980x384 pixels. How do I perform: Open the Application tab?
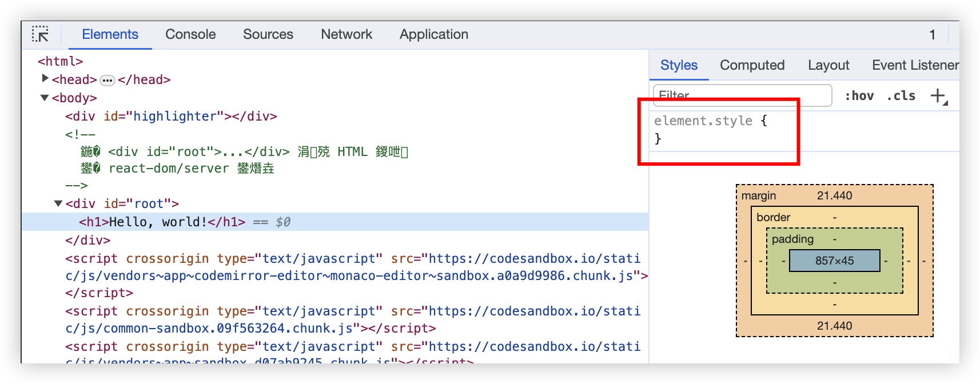pos(434,34)
